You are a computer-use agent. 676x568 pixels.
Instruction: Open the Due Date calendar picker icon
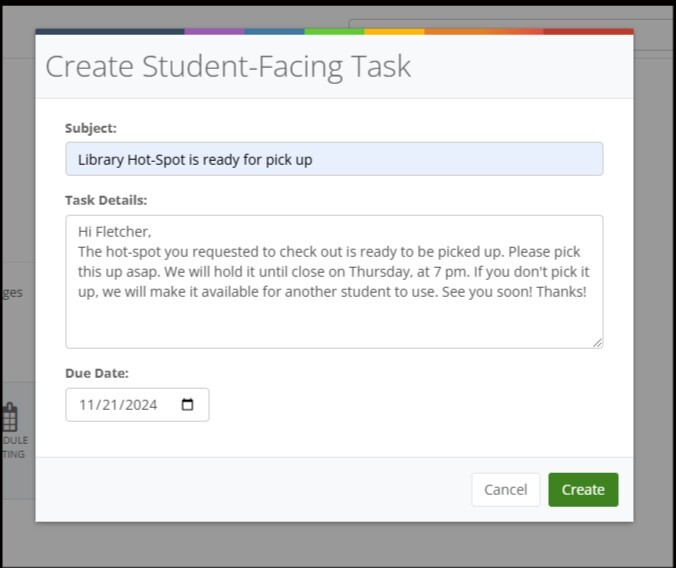click(187, 405)
